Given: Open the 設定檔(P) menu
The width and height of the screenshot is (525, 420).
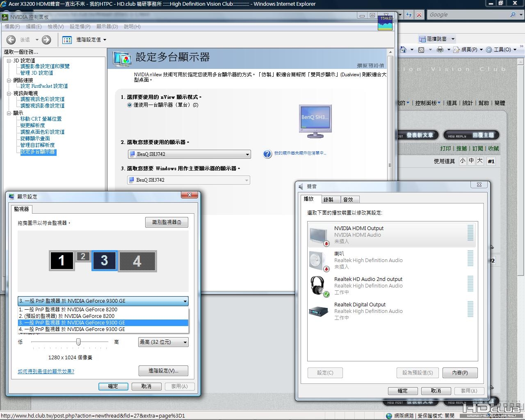Looking at the screenshot, I should click(x=80, y=27).
